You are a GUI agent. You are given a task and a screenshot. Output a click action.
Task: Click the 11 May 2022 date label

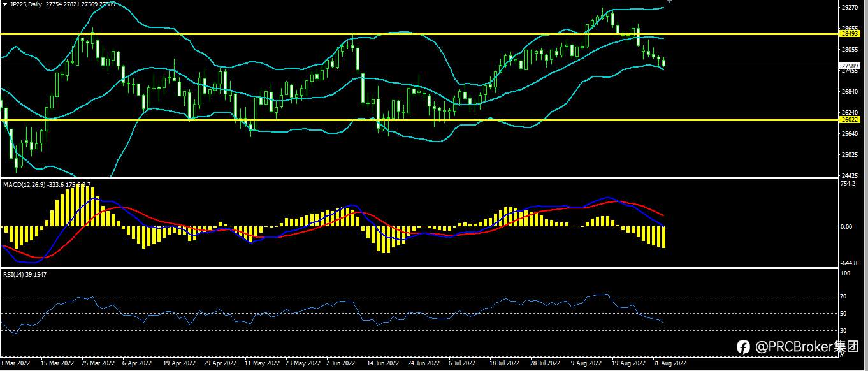pos(262,363)
